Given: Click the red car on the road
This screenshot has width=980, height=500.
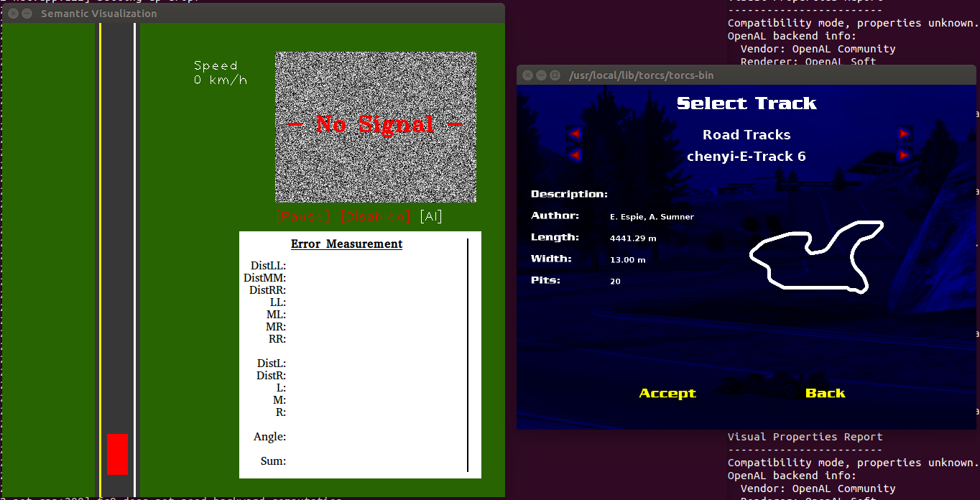Looking at the screenshot, I should pyautogui.click(x=117, y=454).
